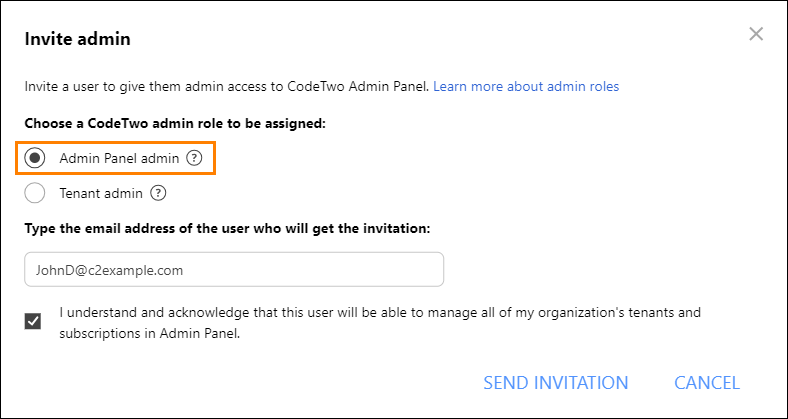Select the Tenant admin radio button

(x=35, y=193)
